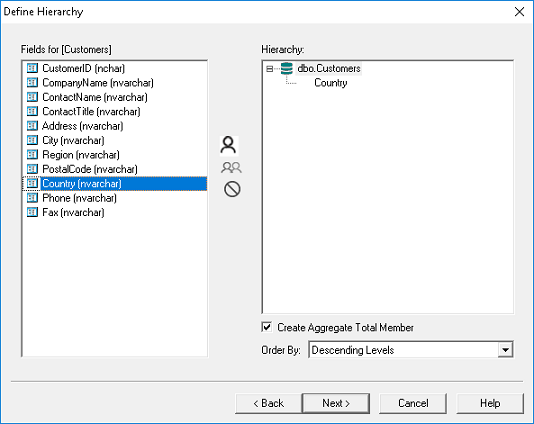The width and height of the screenshot is (534, 424).
Task: Click the circle-slash remove level icon
Action: coord(232,189)
